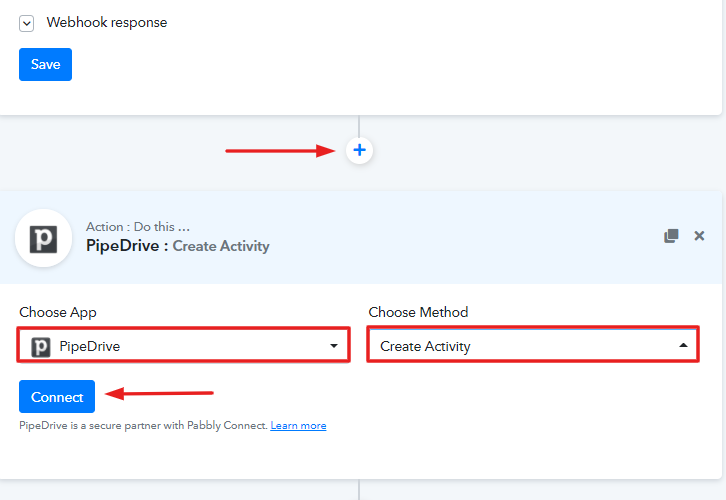Click the 'PipeDrive is a secure partner' note
The width and height of the screenshot is (726, 500).
(144, 425)
